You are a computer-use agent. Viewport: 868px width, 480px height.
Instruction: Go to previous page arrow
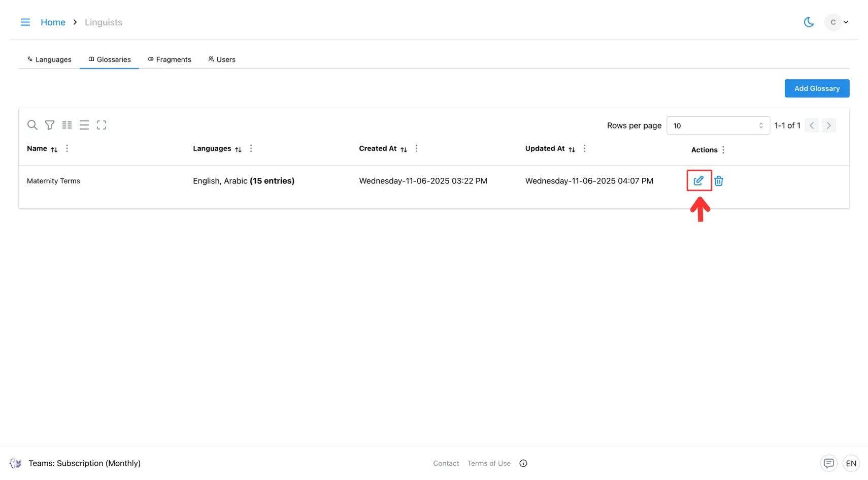pyautogui.click(x=812, y=125)
